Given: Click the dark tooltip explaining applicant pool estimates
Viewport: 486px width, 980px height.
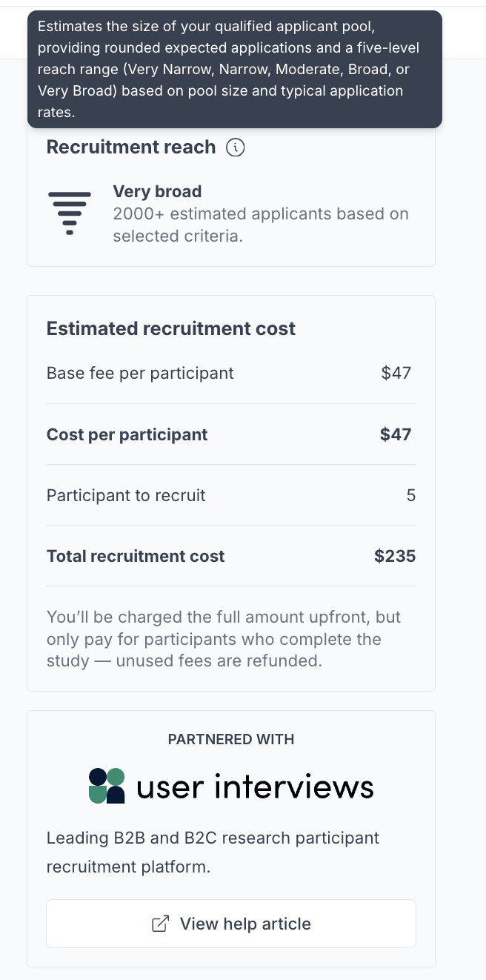Looking at the screenshot, I should pyautogui.click(x=234, y=69).
